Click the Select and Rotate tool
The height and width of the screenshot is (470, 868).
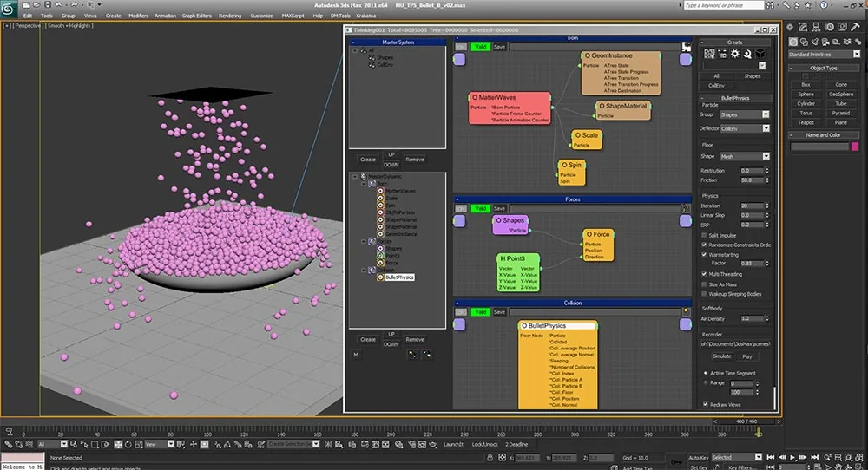pos(128,444)
